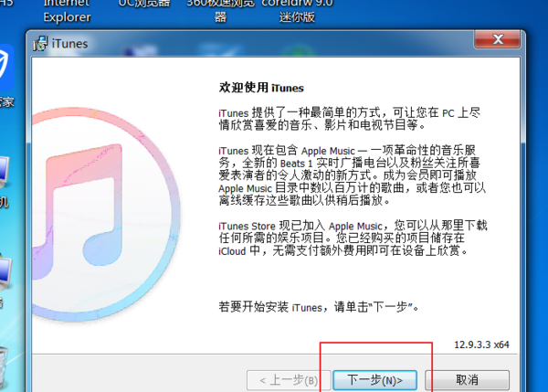Select the blue shield desktop icon

click(x=6, y=68)
